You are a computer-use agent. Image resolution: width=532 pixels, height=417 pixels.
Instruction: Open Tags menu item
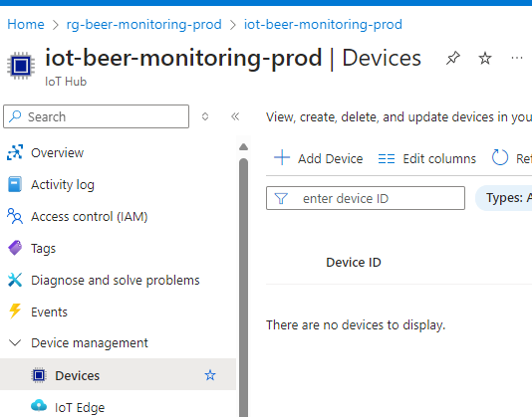(43, 248)
